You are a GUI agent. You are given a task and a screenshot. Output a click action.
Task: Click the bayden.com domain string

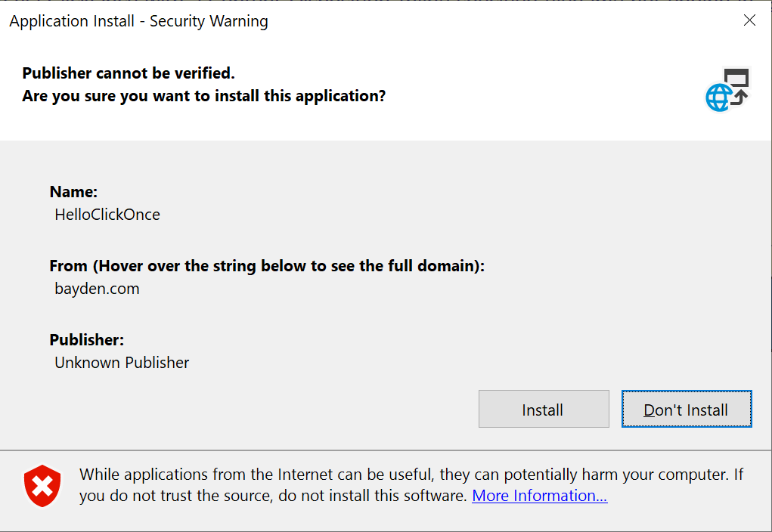pos(97,289)
